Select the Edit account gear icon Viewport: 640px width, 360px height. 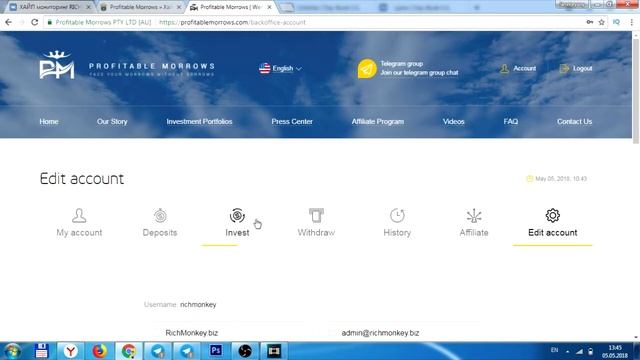coord(553,215)
